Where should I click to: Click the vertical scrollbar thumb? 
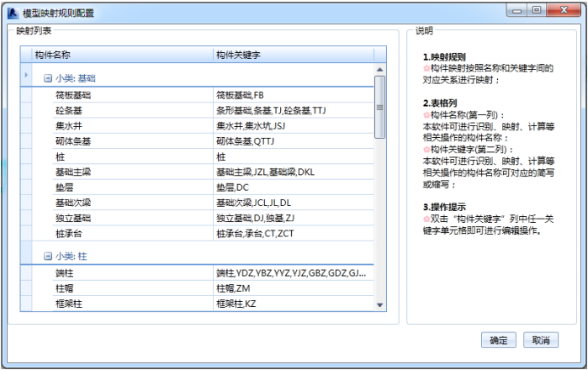point(380,107)
